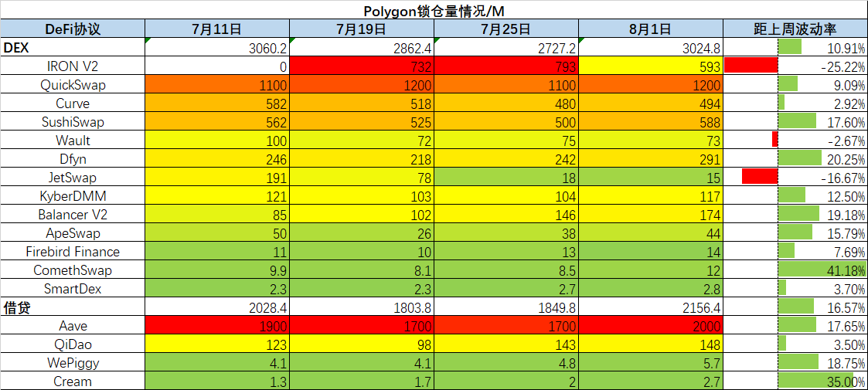Select the -2.67% volatility cell
This screenshot has width=868, height=390.
tap(795, 141)
